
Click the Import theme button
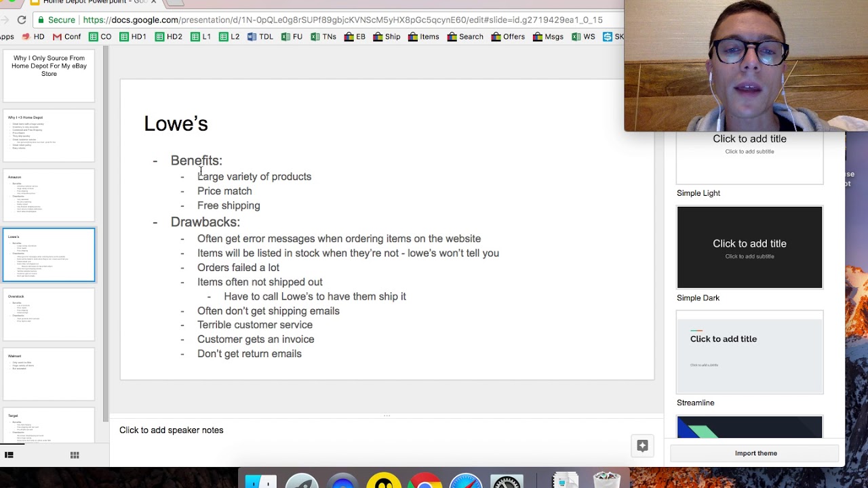coord(755,453)
